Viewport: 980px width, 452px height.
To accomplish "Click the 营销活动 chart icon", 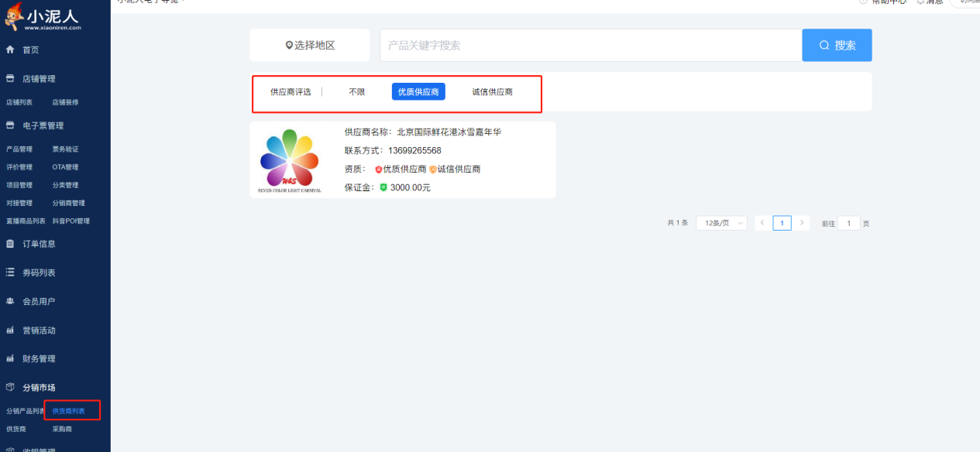I will [10, 330].
